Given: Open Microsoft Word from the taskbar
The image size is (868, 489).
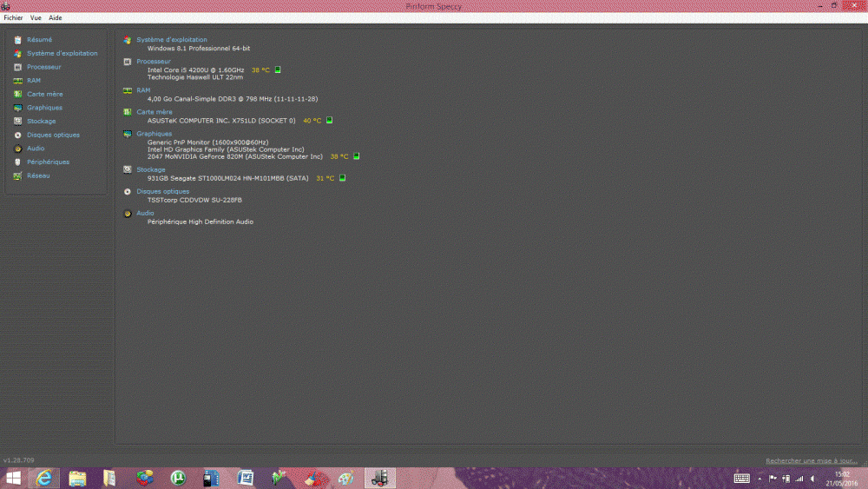Looking at the screenshot, I should click(x=246, y=478).
